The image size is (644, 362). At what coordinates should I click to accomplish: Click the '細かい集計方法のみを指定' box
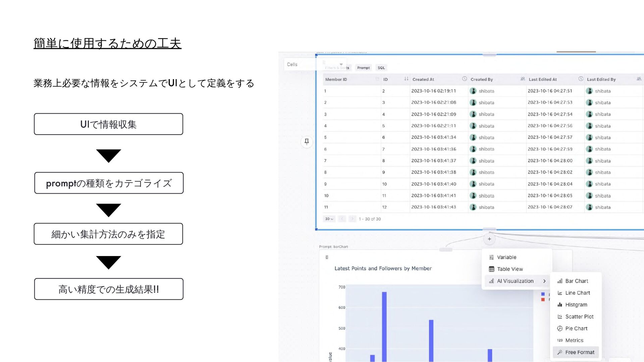108,234
